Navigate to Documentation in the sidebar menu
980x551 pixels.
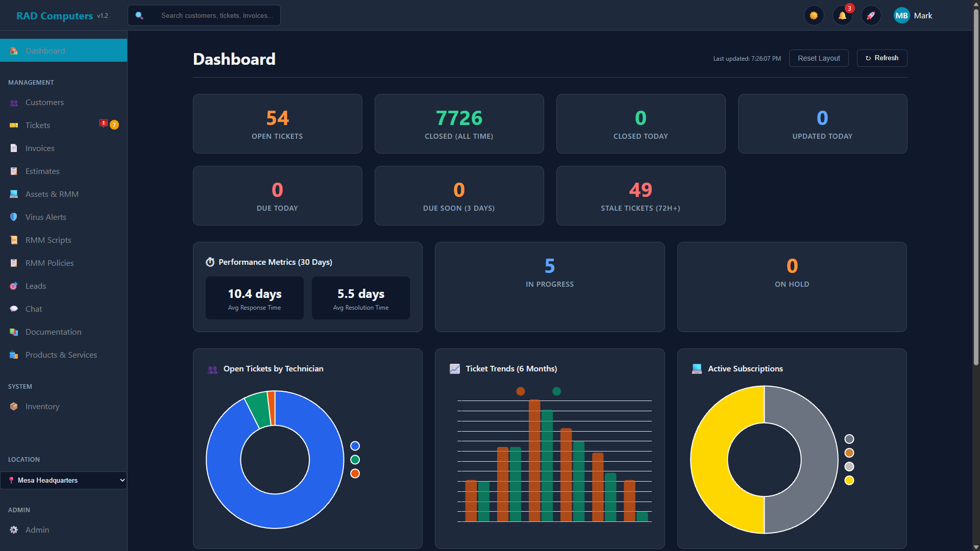(x=53, y=332)
